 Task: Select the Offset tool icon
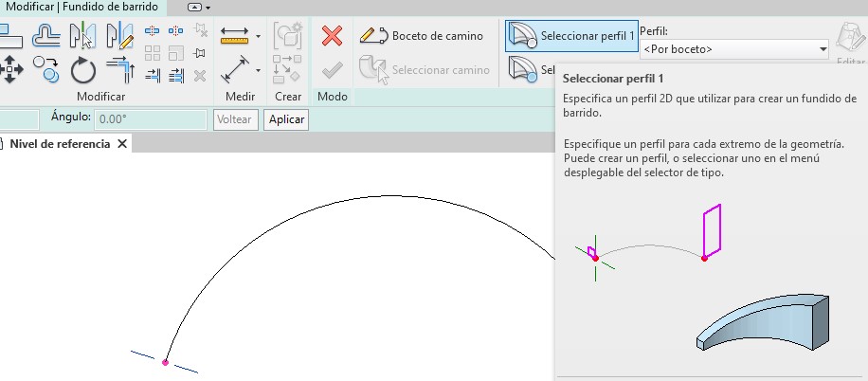(x=46, y=36)
